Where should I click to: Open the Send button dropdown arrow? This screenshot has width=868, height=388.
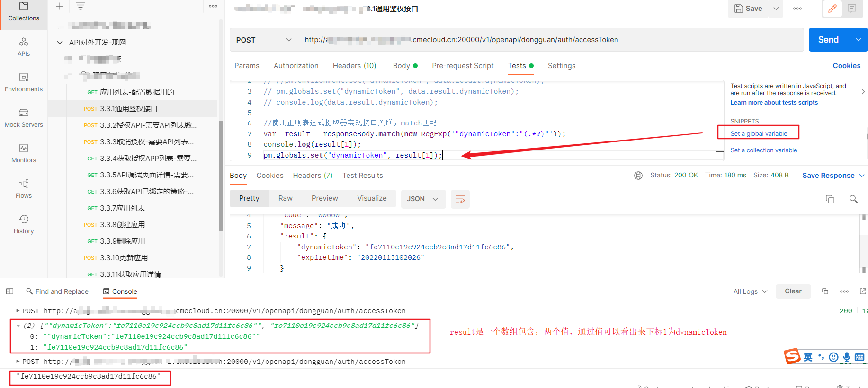[859, 40]
